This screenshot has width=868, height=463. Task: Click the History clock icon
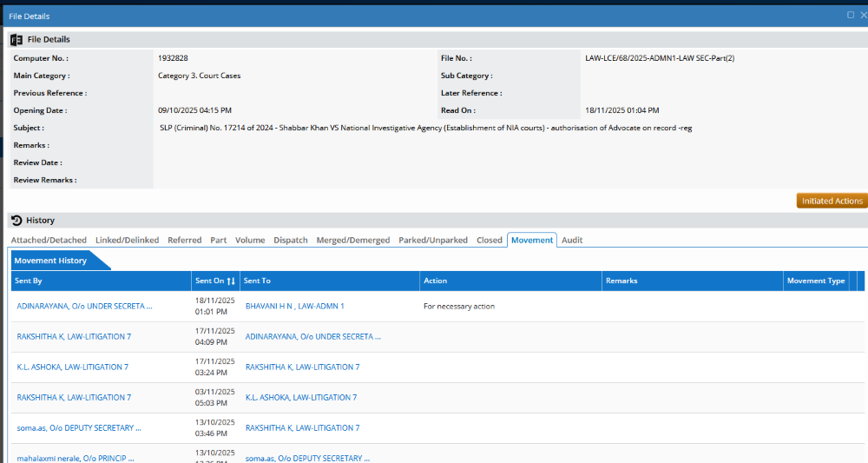pyautogui.click(x=16, y=221)
